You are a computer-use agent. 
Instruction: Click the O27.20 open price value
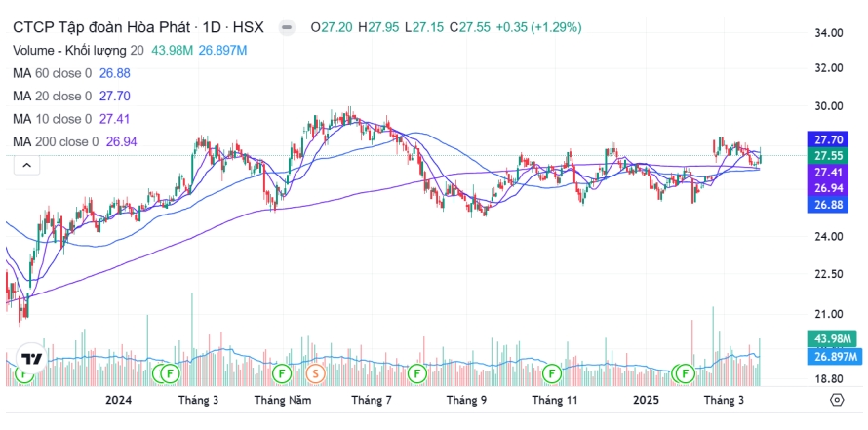(333, 27)
